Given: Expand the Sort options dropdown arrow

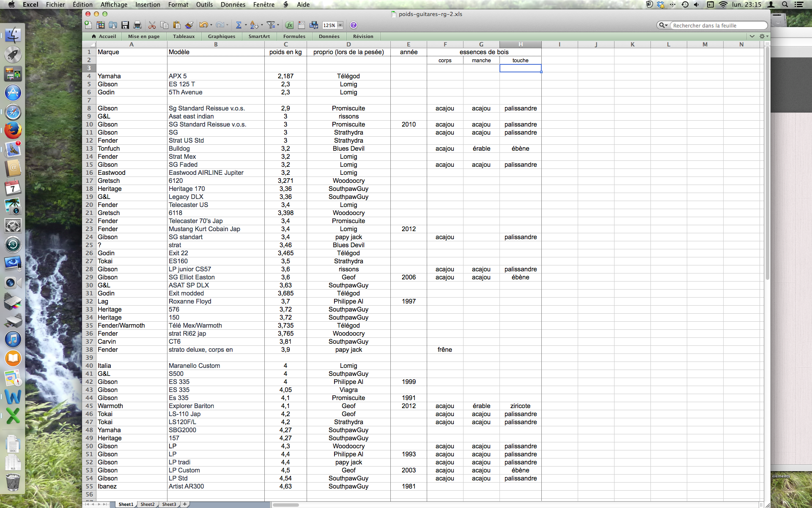Looking at the screenshot, I should coord(261,25).
